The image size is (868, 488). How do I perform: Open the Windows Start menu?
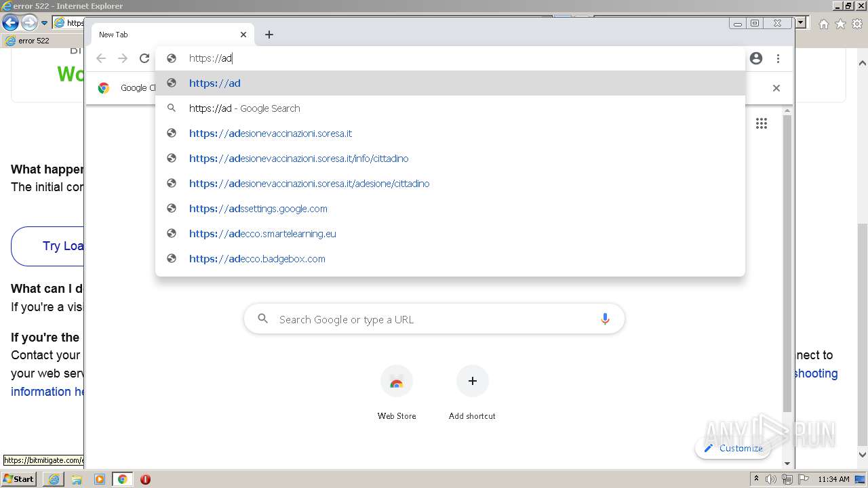coord(19,479)
